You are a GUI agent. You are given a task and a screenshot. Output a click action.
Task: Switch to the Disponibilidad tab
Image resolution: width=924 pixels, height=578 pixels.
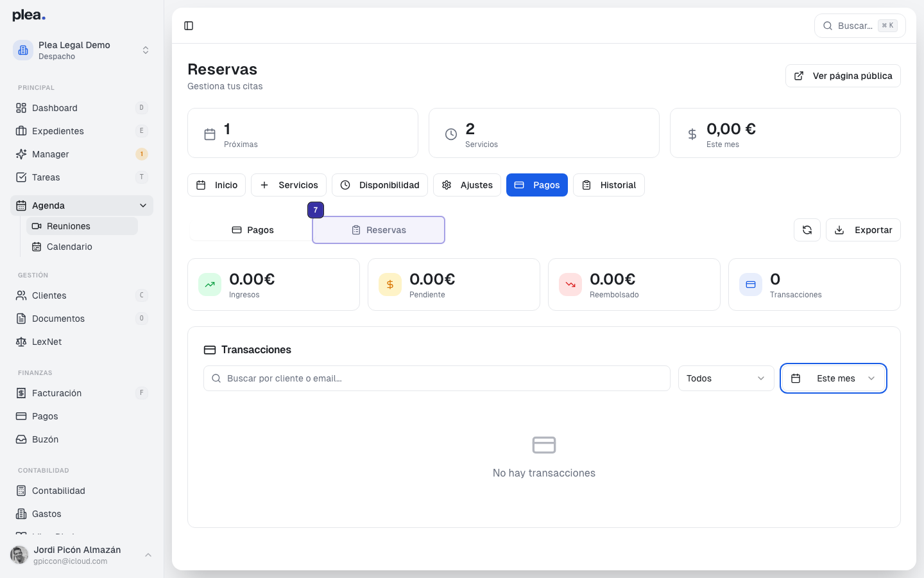pyautogui.click(x=380, y=185)
